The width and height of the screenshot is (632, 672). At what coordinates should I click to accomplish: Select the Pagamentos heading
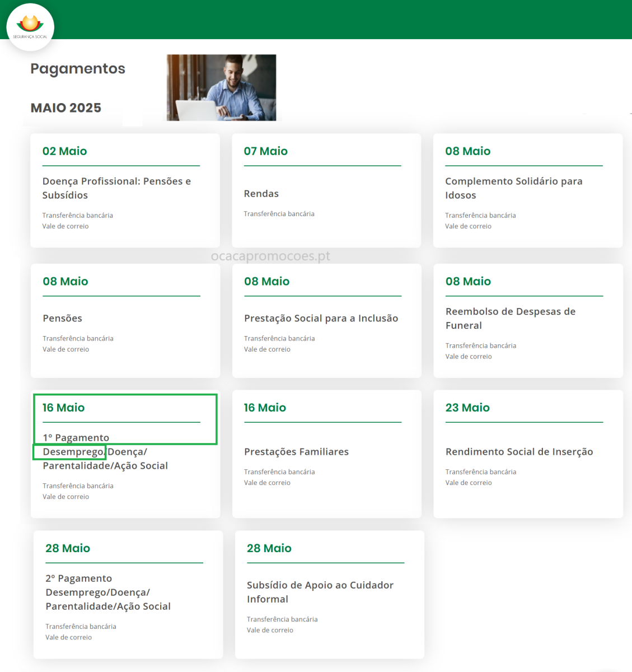coord(78,69)
